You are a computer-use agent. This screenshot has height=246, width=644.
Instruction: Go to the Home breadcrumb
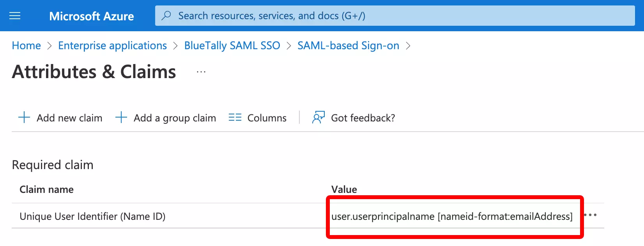click(x=27, y=46)
